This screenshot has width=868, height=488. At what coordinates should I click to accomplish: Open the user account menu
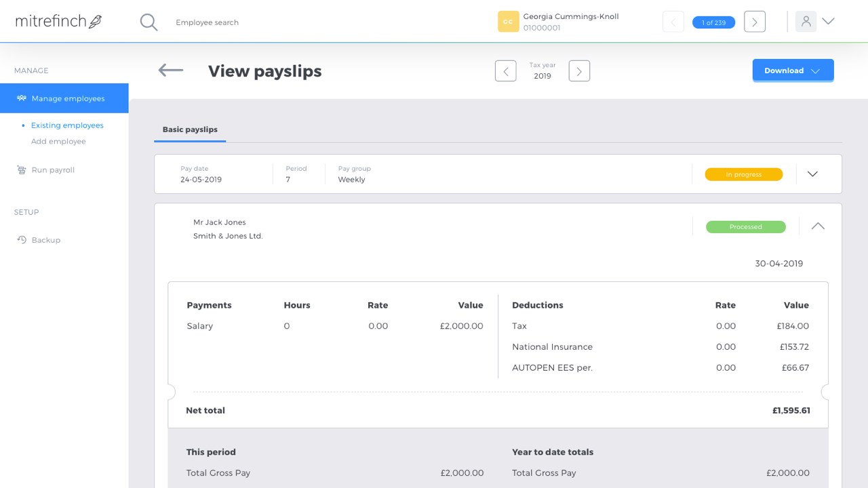point(816,22)
